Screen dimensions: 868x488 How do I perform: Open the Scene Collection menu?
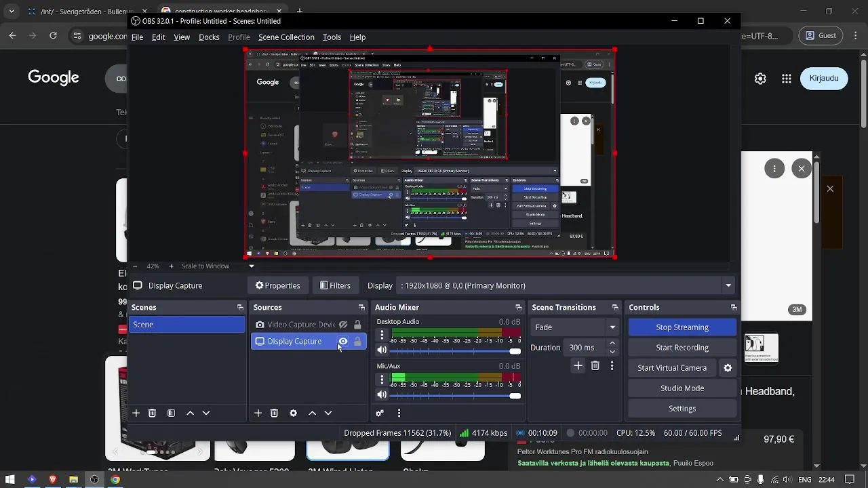coord(286,37)
